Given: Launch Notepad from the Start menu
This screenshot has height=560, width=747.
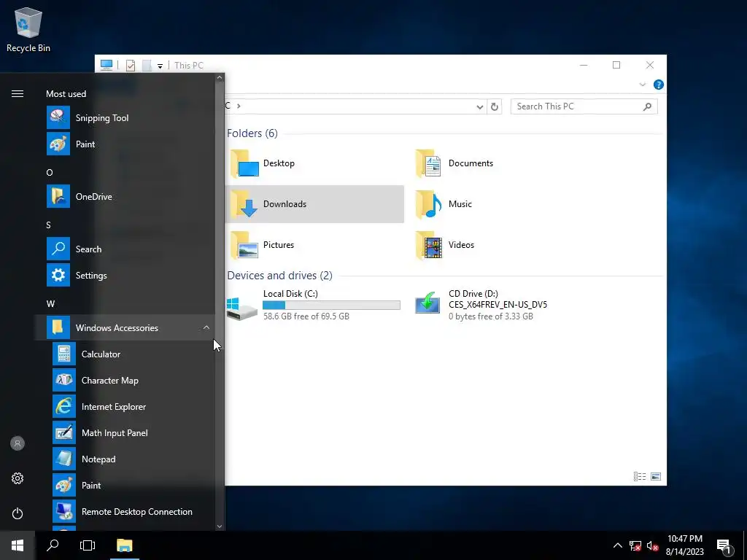Looking at the screenshot, I should (125, 459).
